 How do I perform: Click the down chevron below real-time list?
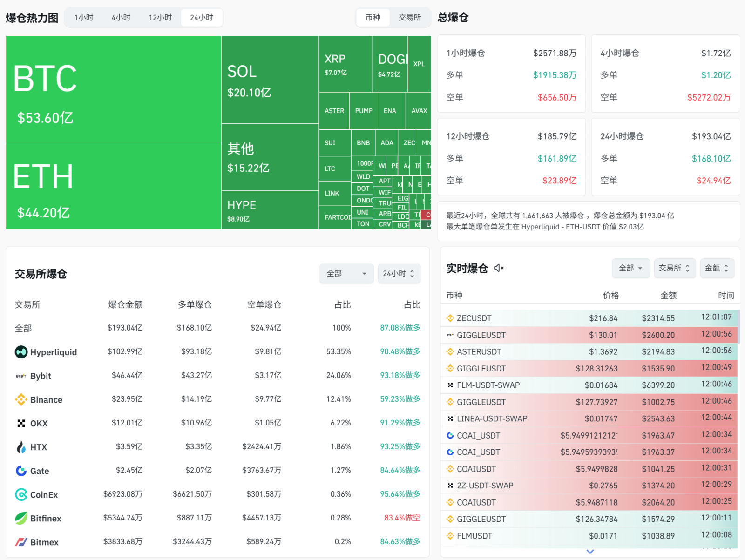click(590, 552)
